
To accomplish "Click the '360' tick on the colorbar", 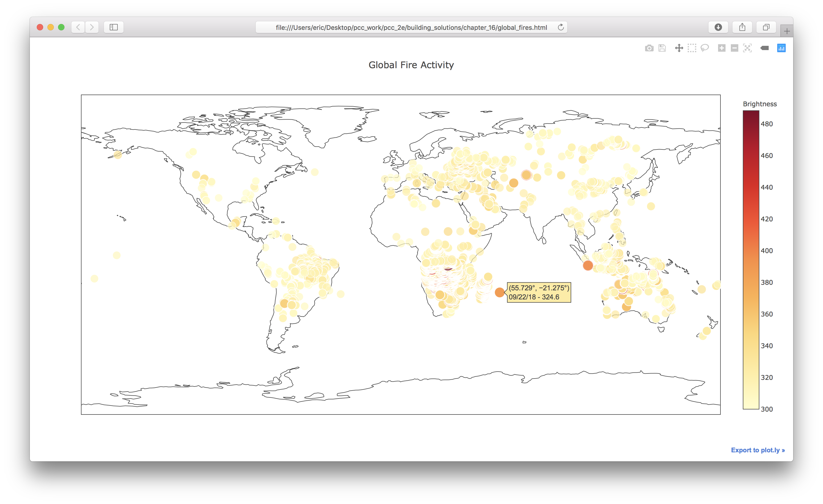I will [x=767, y=314].
